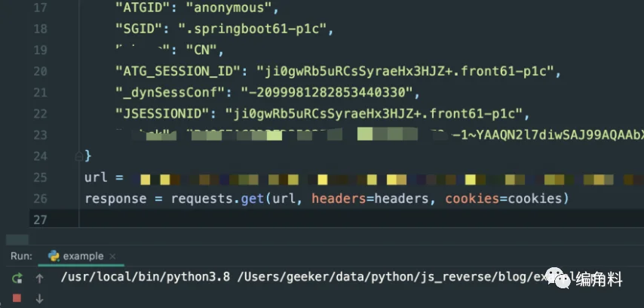Click line number 17 in gutter
Screen dimensions: 644x308
pyautogui.click(x=40, y=8)
